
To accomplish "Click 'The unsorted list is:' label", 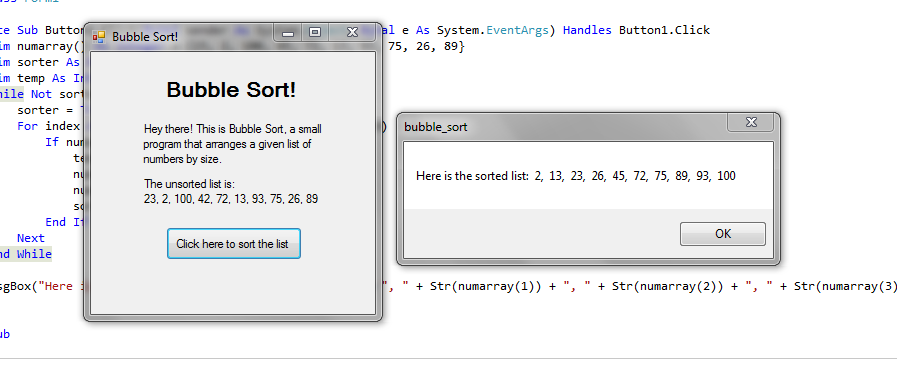I will 189,184.
